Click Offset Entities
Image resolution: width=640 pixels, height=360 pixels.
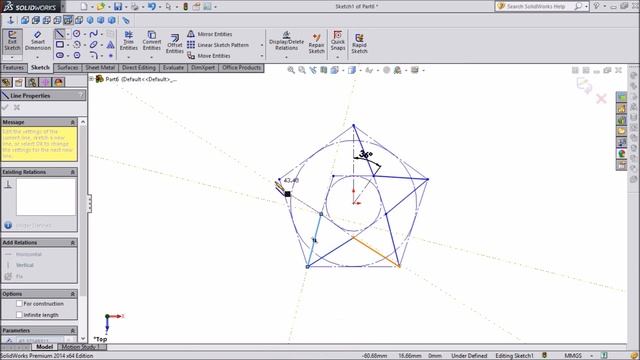[175, 44]
